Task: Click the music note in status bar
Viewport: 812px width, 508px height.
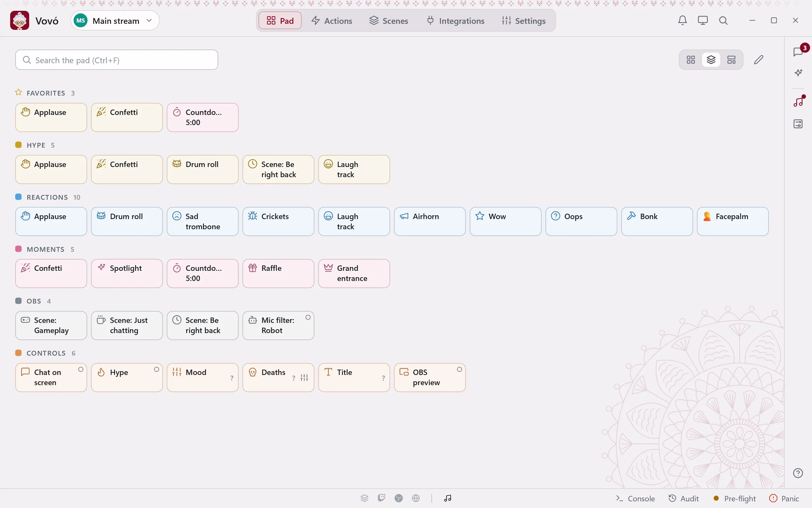Action: click(x=448, y=498)
